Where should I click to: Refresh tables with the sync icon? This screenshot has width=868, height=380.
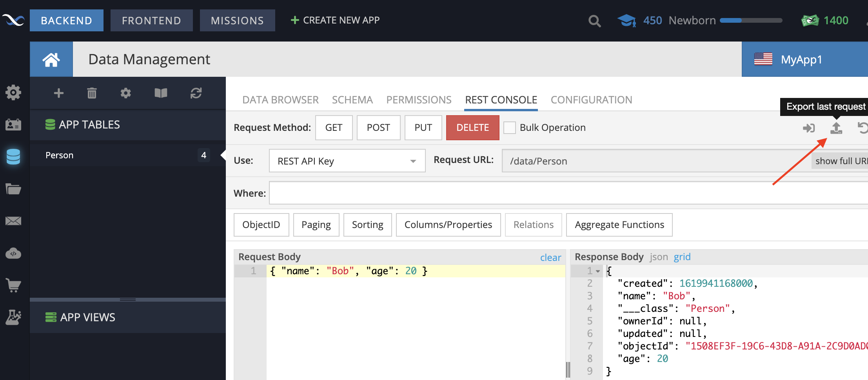pyautogui.click(x=196, y=93)
